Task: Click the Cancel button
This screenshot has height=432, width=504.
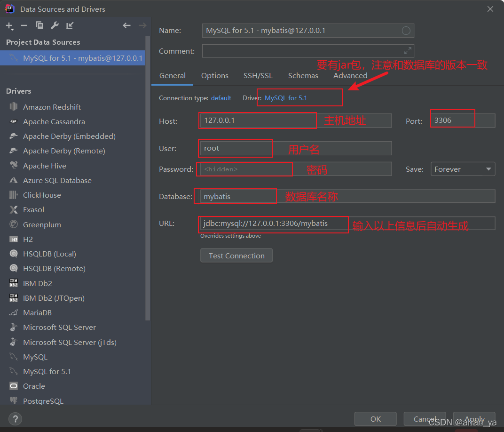Action: click(x=425, y=419)
